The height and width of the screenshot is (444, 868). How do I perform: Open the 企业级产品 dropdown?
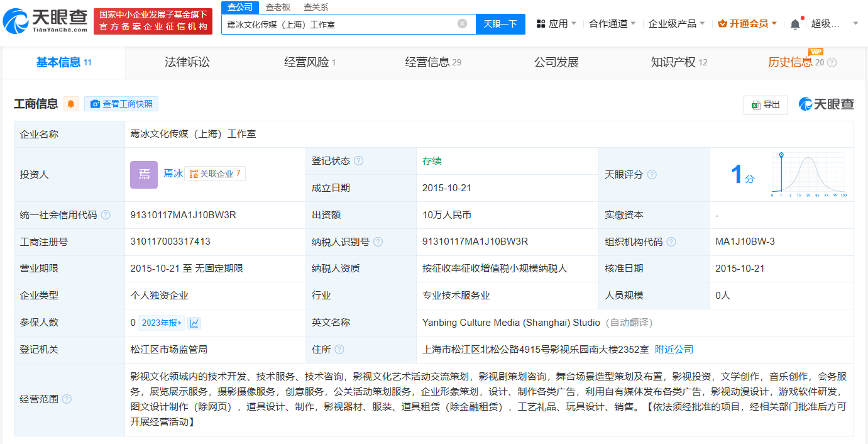(676, 24)
